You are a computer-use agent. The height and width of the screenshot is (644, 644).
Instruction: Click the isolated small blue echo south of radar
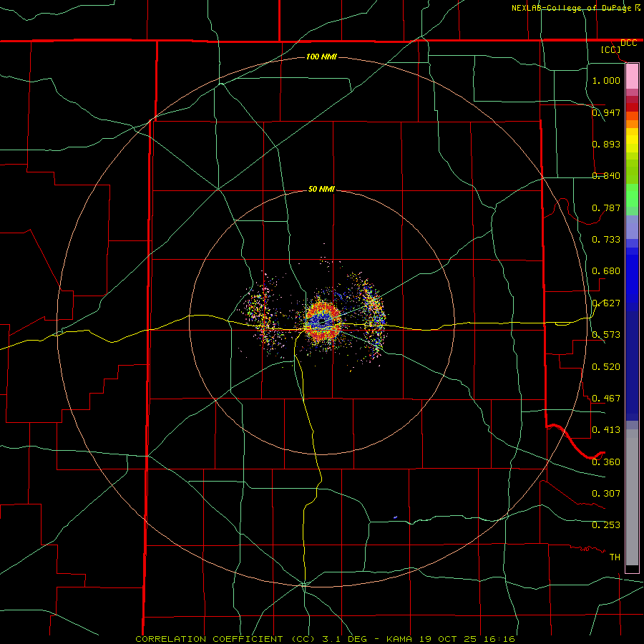395,517
